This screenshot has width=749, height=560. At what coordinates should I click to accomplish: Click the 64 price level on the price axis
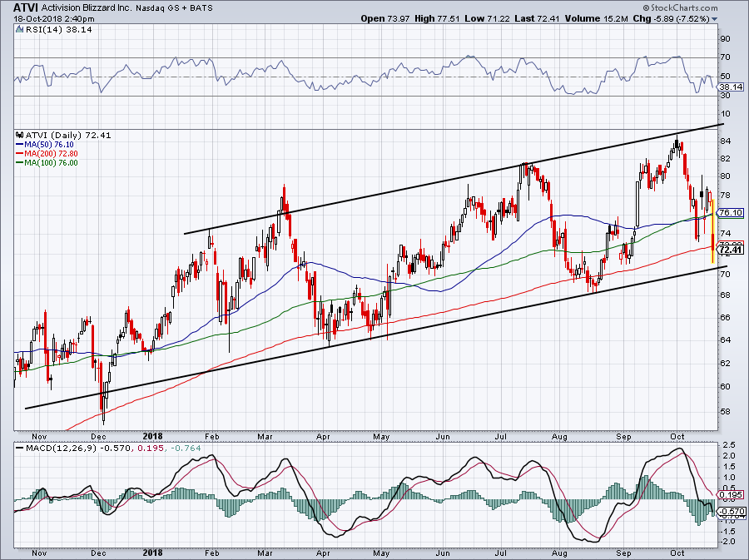(725, 340)
